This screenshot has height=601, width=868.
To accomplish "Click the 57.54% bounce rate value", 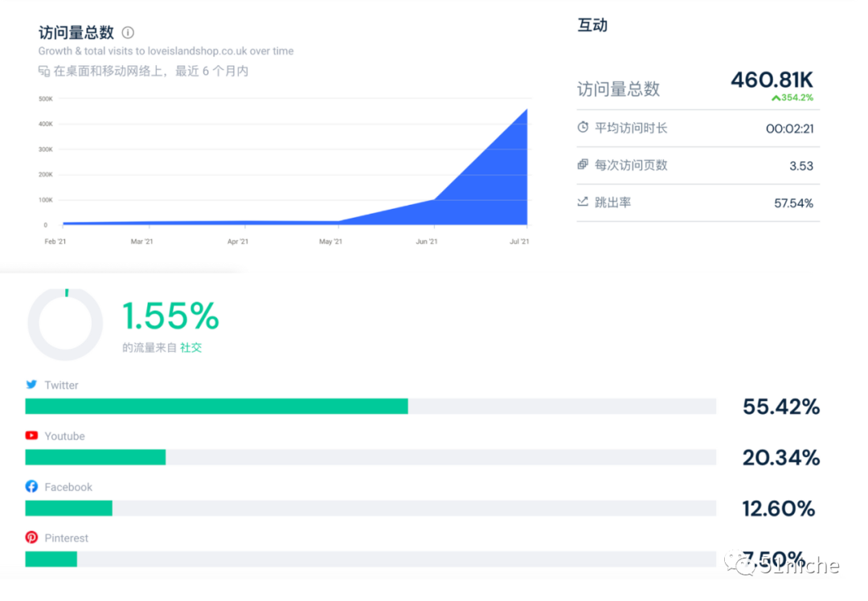I will (x=794, y=202).
